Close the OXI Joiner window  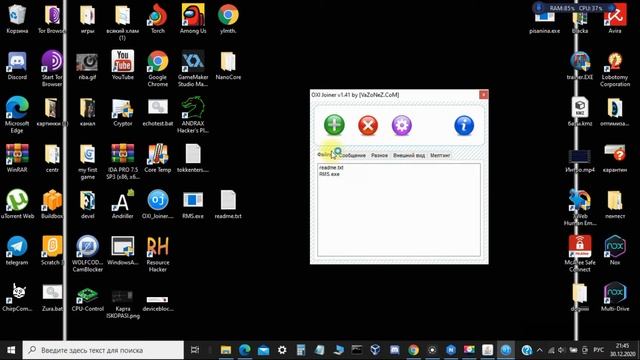(x=483, y=95)
